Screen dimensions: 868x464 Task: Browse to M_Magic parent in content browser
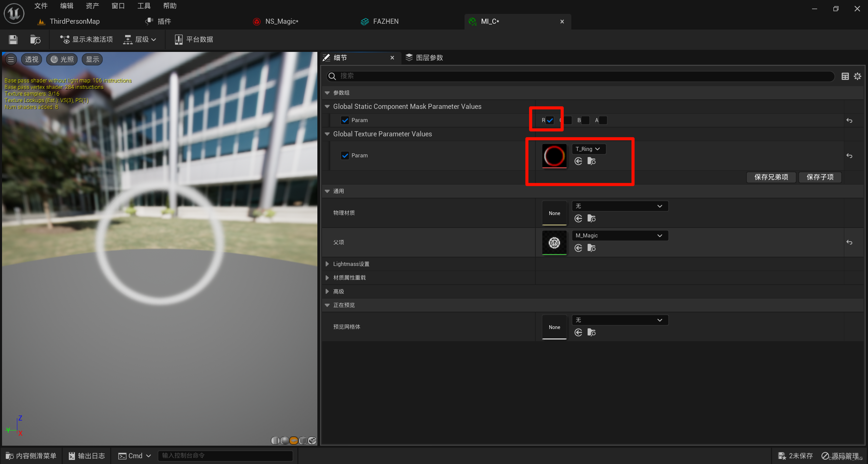click(591, 248)
